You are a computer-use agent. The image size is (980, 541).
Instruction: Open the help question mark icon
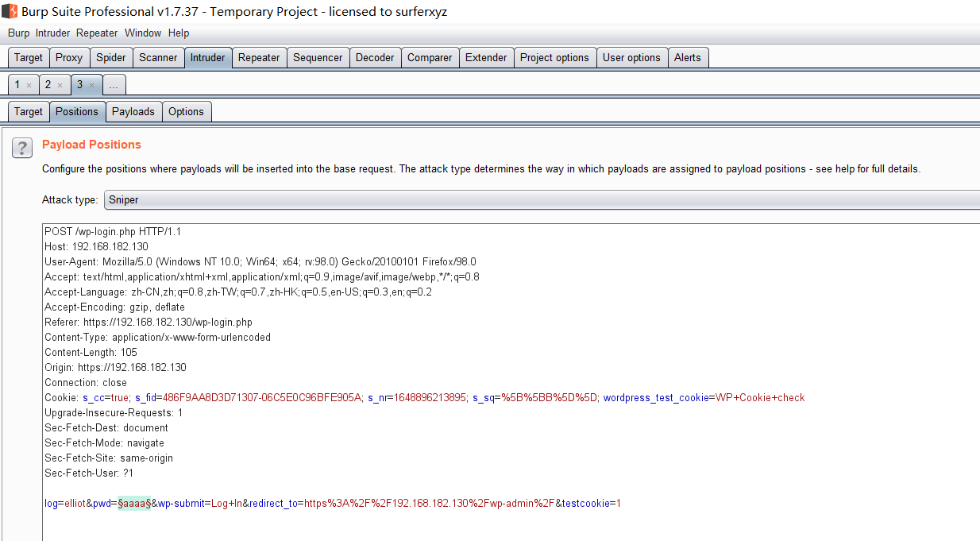click(x=22, y=147)
